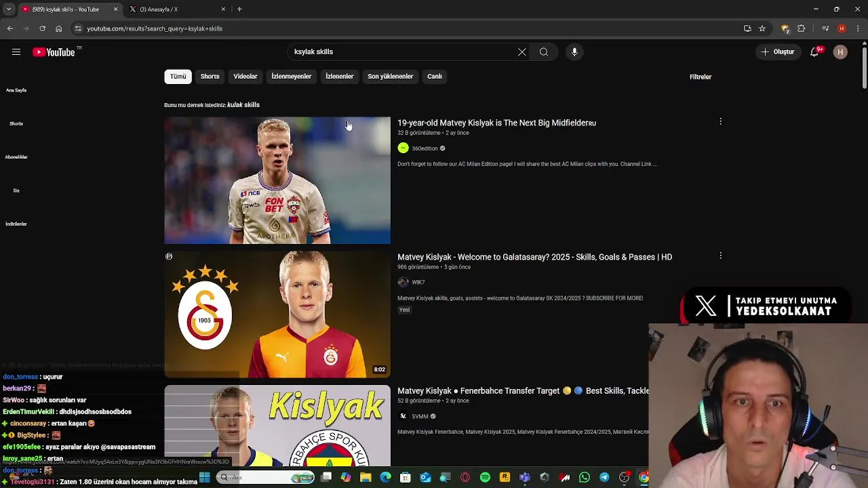Open the video titled 19-year-old Matvey Kislyak
The height and width of the screenshot is (488, 868).
coord(496,123)
